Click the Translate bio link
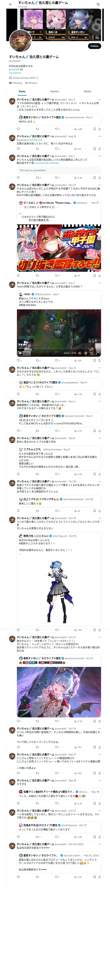 [x=15, y=73]
